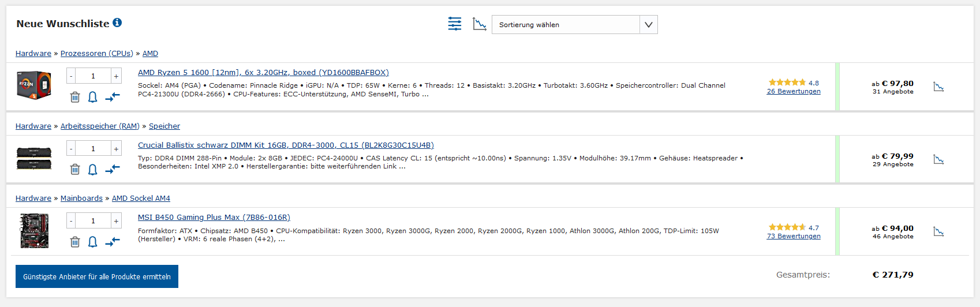Open the MSI B450 mainboard thumbnail
The width and height of the screenshot is (980, 307).
pyautogui.click(x=35, y=231)
